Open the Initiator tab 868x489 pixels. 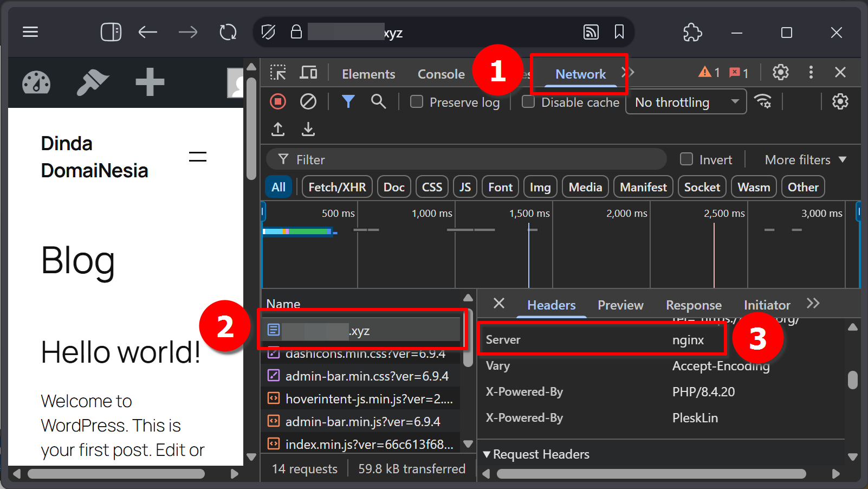(x=767, y=305)
